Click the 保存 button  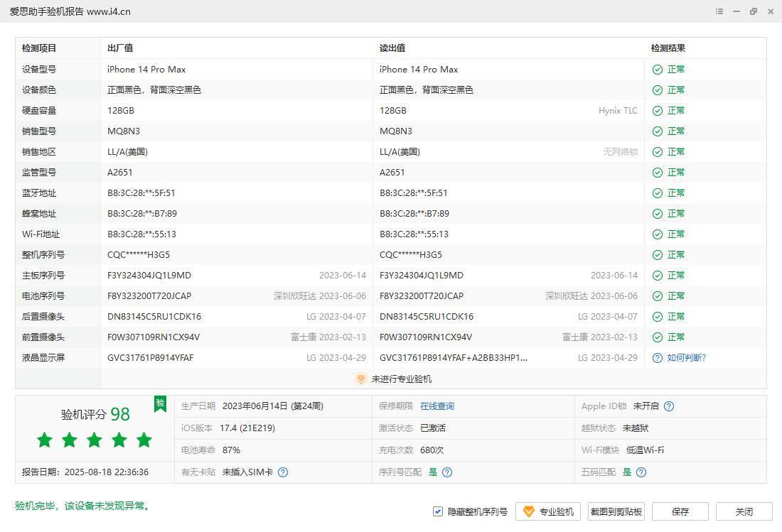680,512
